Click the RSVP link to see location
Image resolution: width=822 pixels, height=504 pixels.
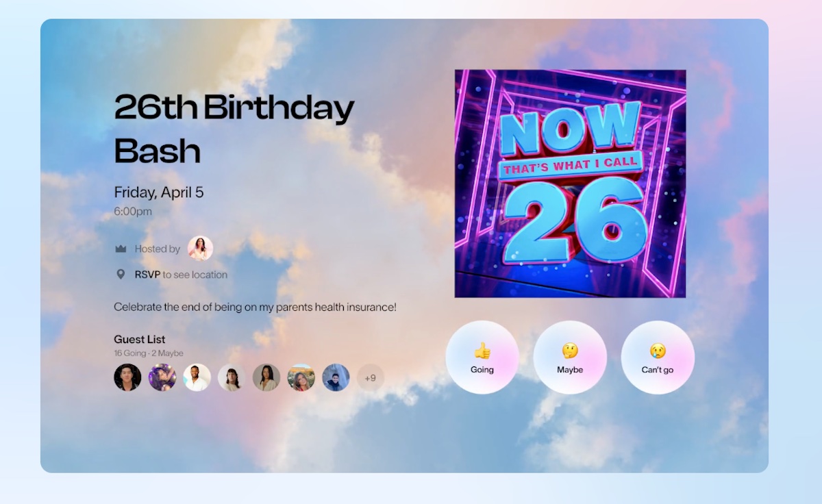(x=147, y=275)
